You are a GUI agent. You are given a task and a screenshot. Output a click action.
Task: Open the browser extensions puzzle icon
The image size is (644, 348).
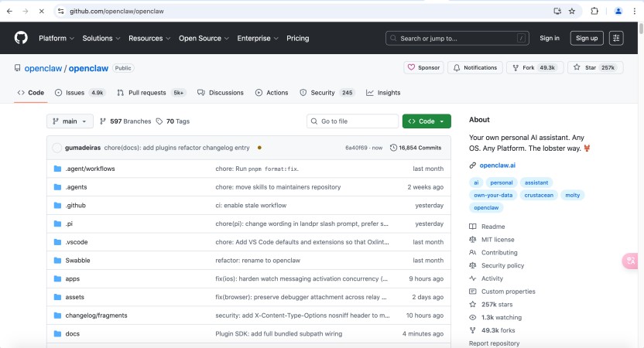click(594, 12)
